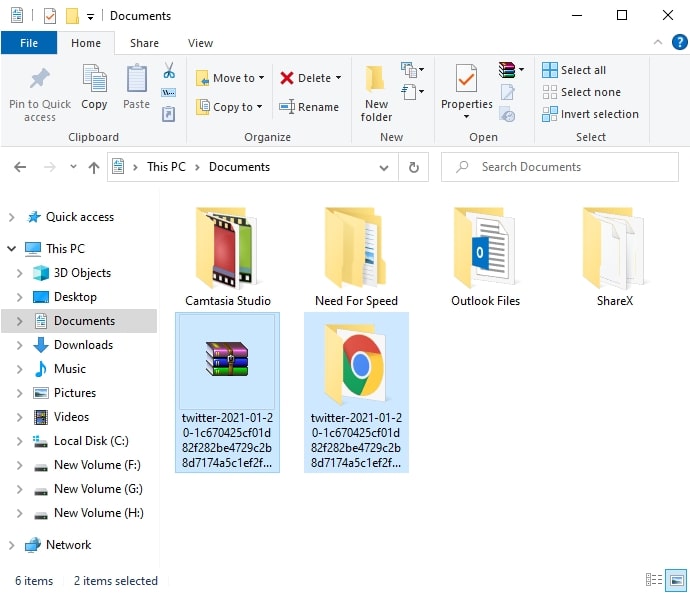
Task: Open the Easy access menu icon
Action: point(412,92)
